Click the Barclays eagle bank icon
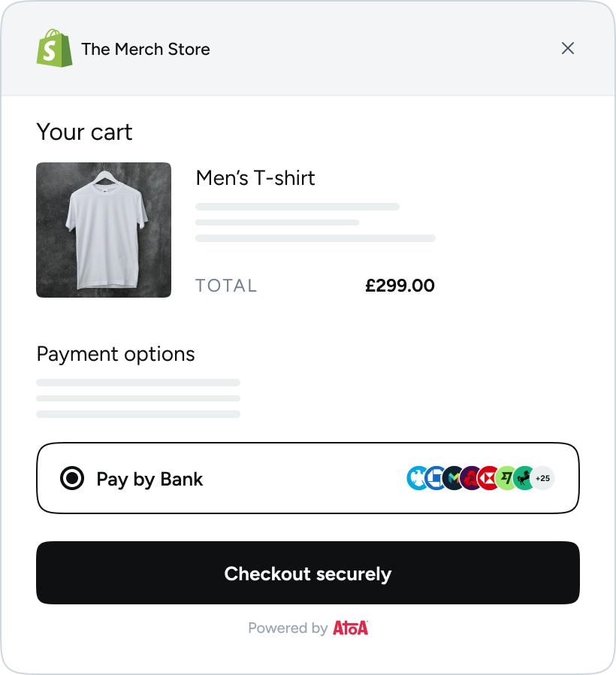 point(416,478)
